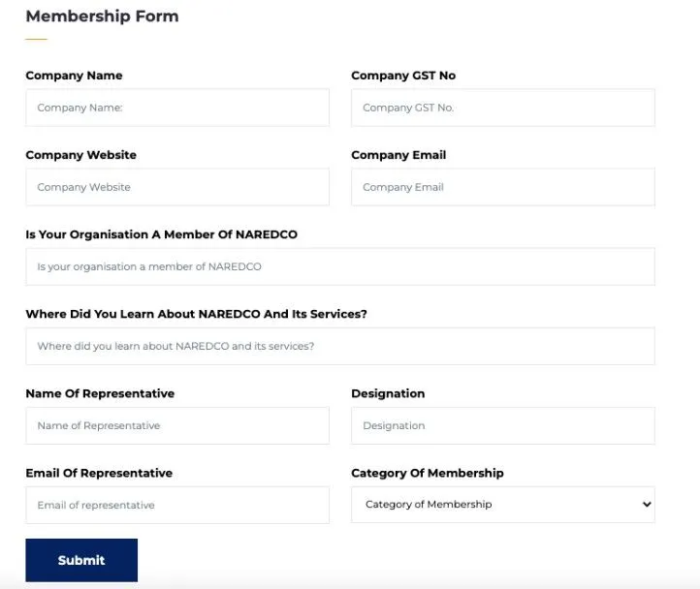Select the Name of Representative input
Image resolution: width=700 pixels, height=589 pixels.
pos(177,425)
